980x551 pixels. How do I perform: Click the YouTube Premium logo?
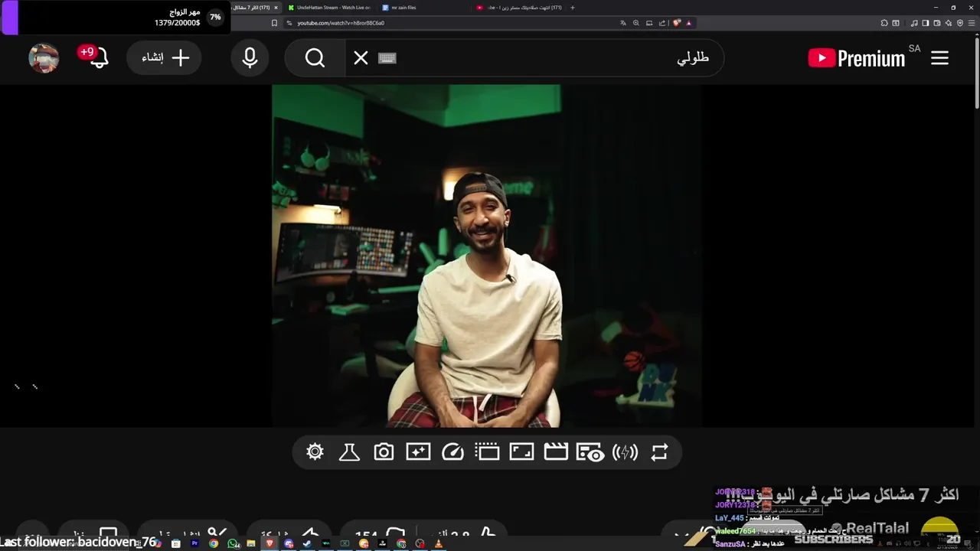pos(857,58)
